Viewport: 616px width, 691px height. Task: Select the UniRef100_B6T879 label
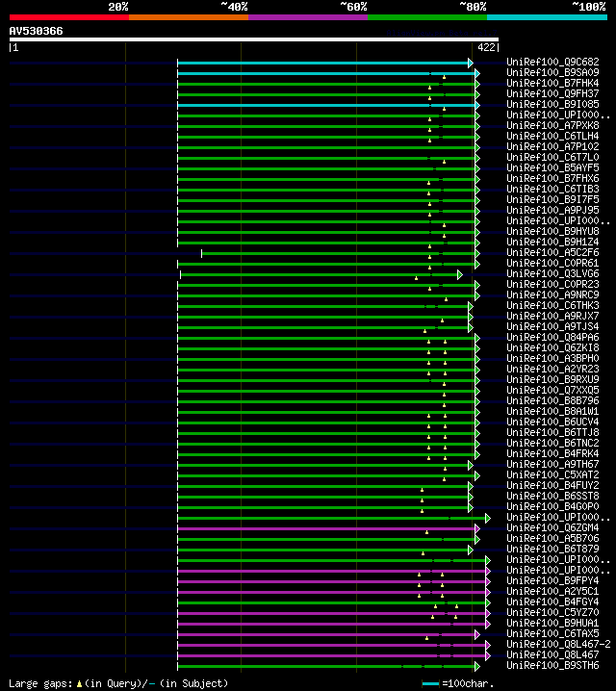click(x=552, y=549)
